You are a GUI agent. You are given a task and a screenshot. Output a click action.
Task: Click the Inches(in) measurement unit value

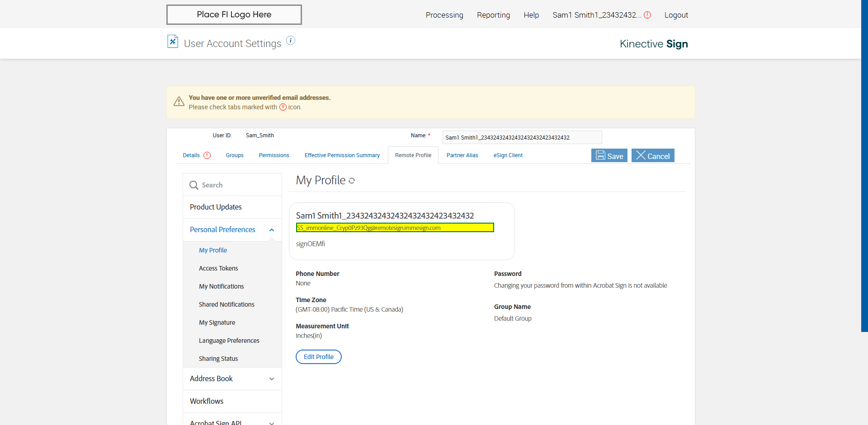pos(309,336)
